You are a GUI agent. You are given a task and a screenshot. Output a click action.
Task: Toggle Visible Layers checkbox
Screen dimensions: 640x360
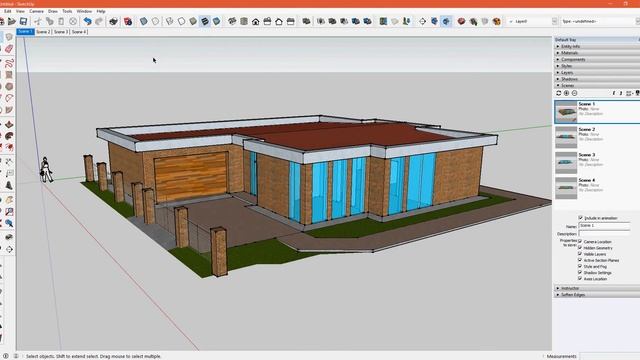point(580,254)
